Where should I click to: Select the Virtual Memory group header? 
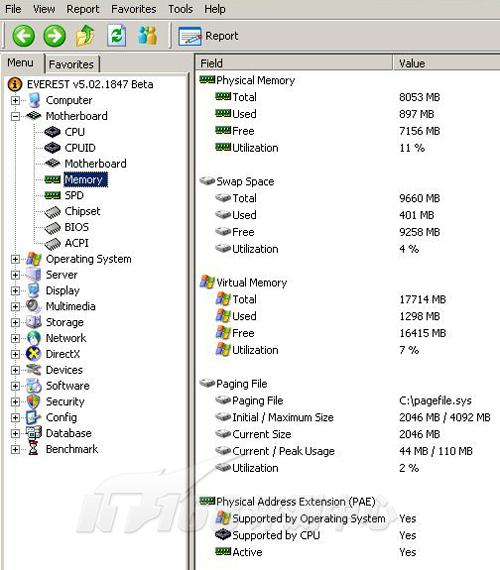tap(252, 282)
